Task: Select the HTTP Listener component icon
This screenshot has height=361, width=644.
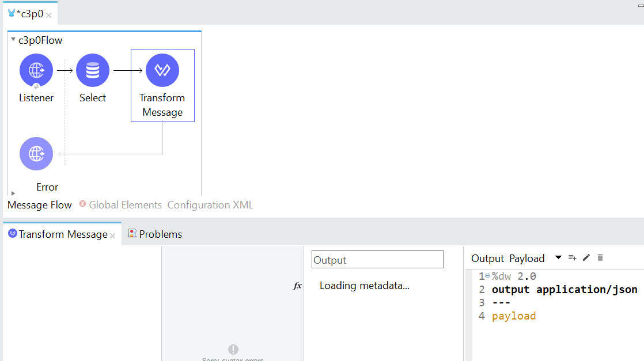Action: pos(36,70)
